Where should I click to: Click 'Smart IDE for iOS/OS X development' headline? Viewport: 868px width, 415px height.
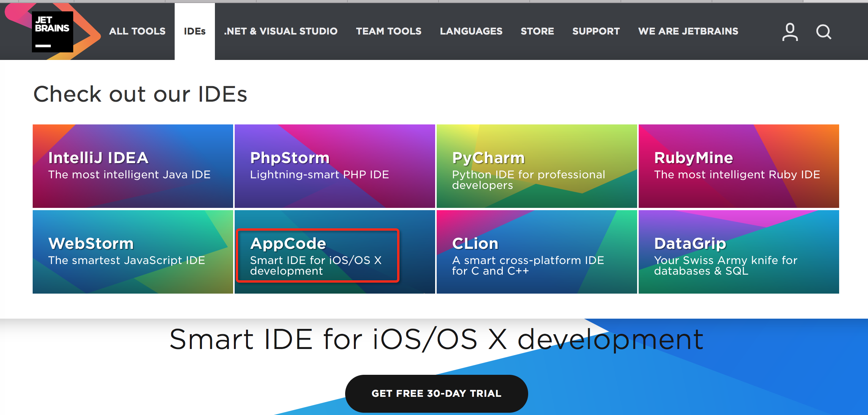pyautogui.click(x=436, y=339)
